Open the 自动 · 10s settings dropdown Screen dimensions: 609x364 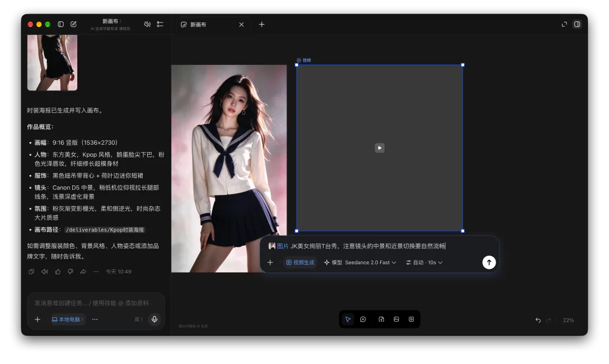point(424,263)
